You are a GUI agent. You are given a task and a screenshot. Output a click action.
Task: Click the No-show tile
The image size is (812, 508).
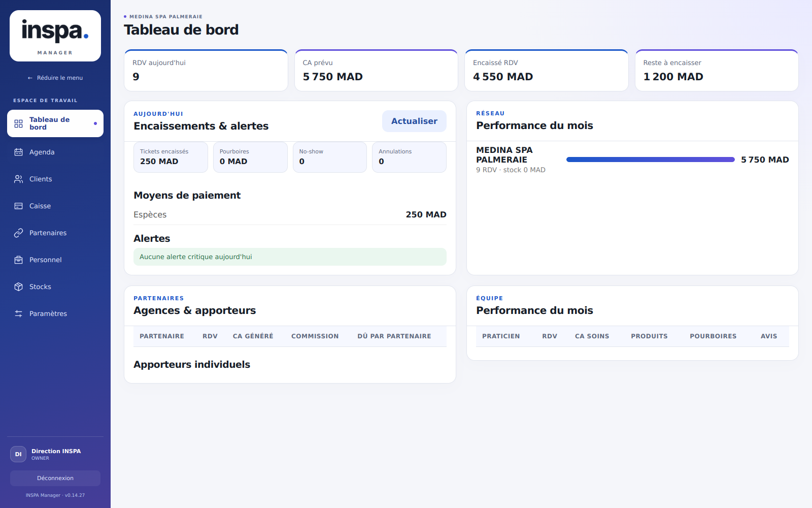click(x=330, y=157)
